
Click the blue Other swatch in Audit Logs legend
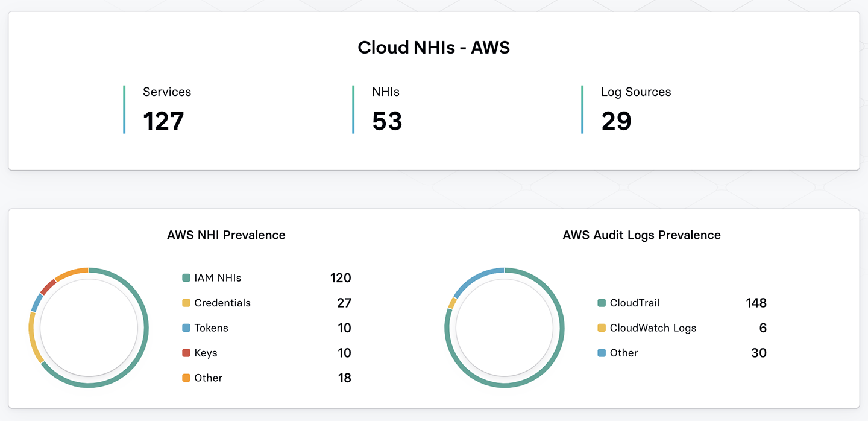click(x=602, y=353)
